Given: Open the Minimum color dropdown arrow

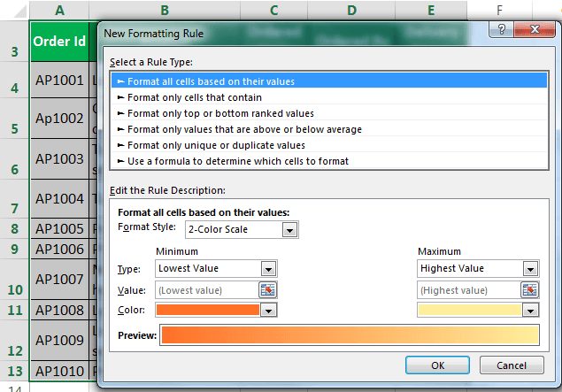Looking at the screenshot, I should [x=269, y=310].
